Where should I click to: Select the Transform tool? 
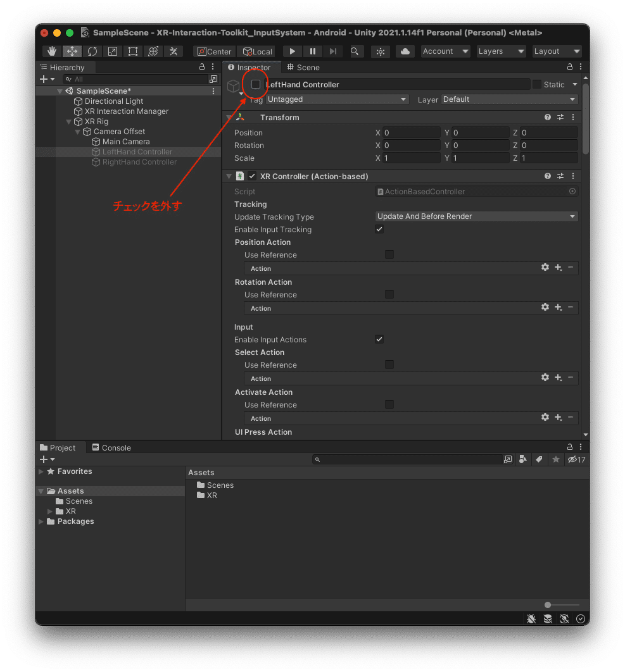pos(153,51)
